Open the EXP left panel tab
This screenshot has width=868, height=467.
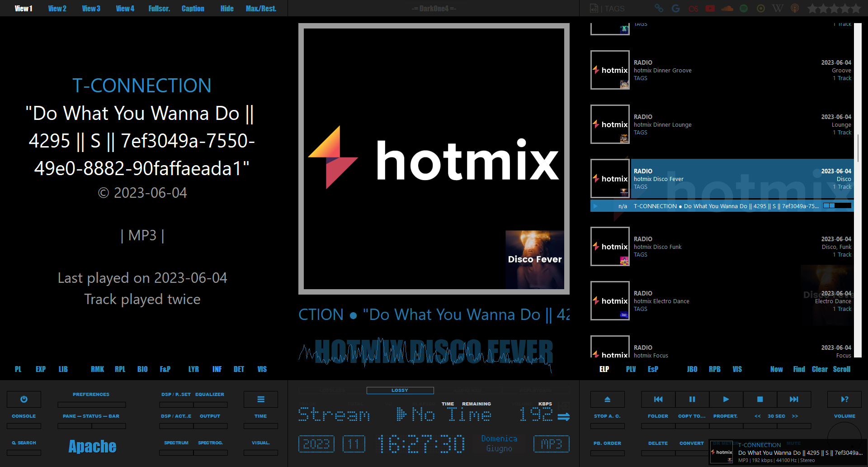(x=41, y=369)
